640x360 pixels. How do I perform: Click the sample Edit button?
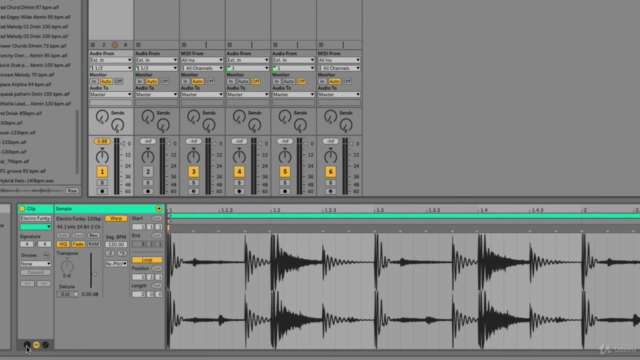(63, 236)
